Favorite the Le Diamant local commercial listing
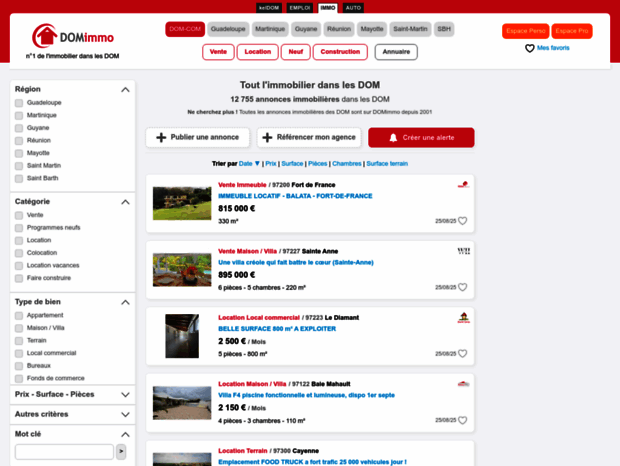Image resolution: width=620 pixels, height=466 pixels. (462, 354)
